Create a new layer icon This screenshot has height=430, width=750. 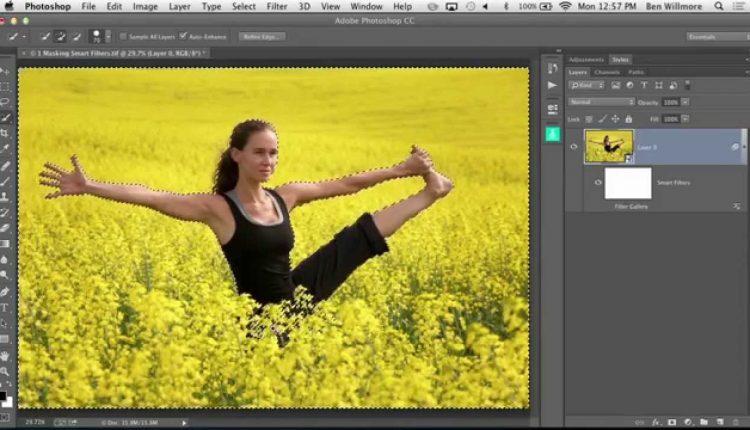pos(720,422)
